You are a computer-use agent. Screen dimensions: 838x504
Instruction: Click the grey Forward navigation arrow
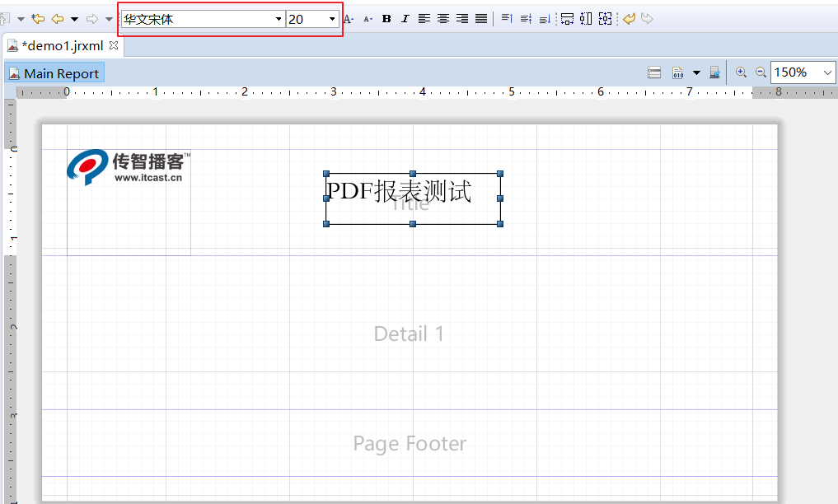[92, 19]
